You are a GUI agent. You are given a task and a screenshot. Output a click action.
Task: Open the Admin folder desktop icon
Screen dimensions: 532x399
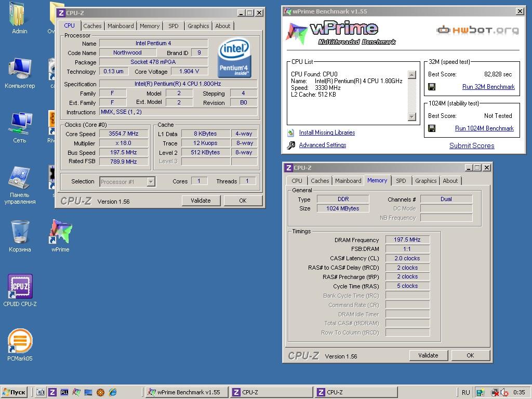[x=19, y=18]
